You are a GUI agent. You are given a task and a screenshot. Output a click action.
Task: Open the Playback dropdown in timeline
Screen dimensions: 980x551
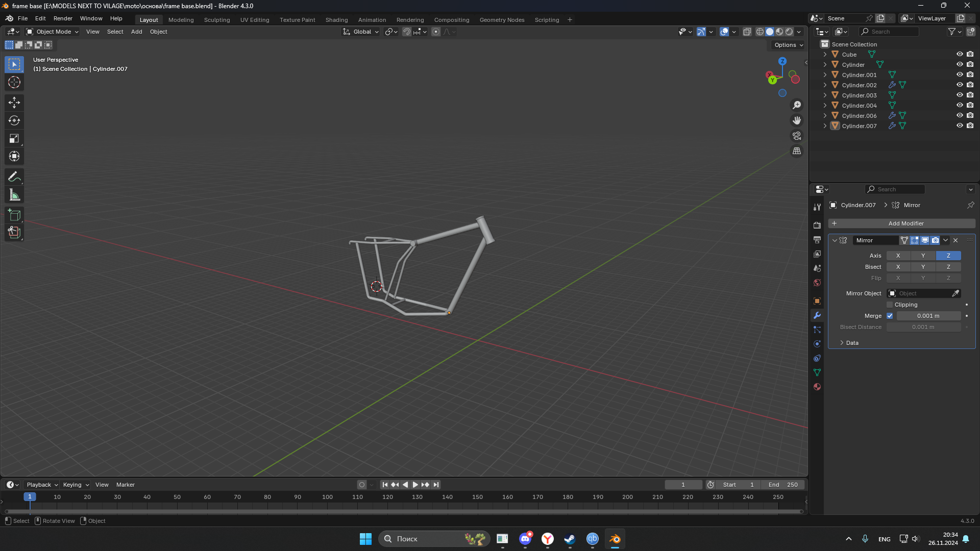pyautogui.click(x=42, y=485)
